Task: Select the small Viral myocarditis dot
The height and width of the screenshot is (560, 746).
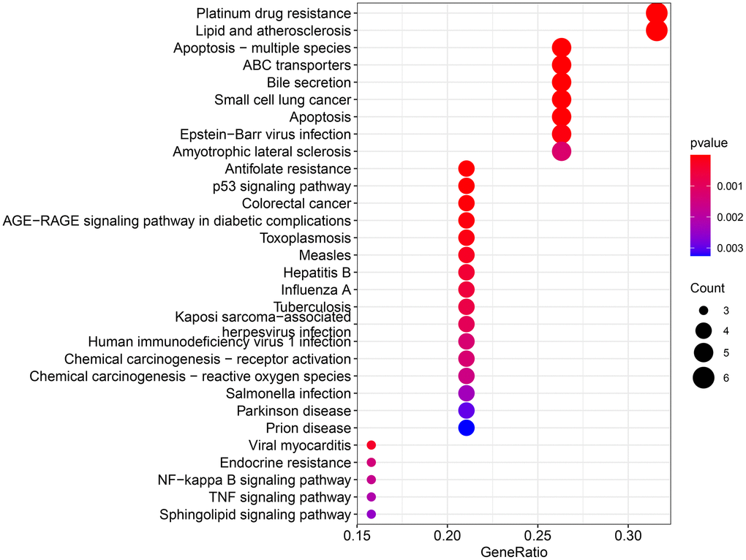Action: [x=371, y=445]
